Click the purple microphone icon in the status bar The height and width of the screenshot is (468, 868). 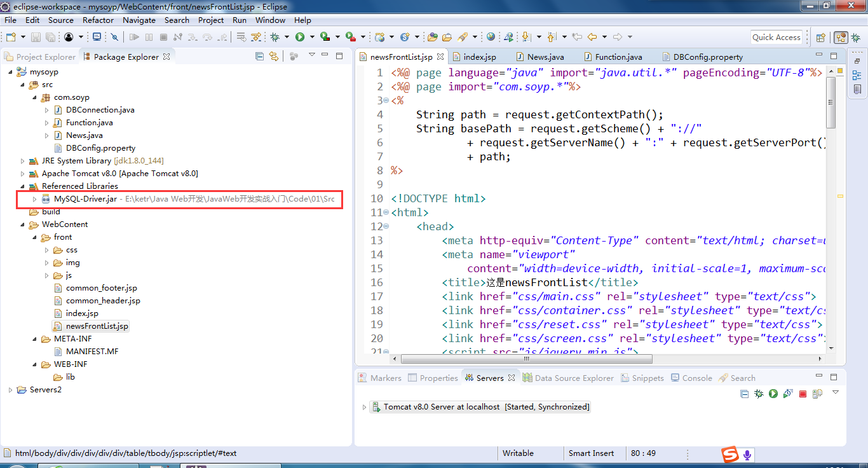click(748, 455)
